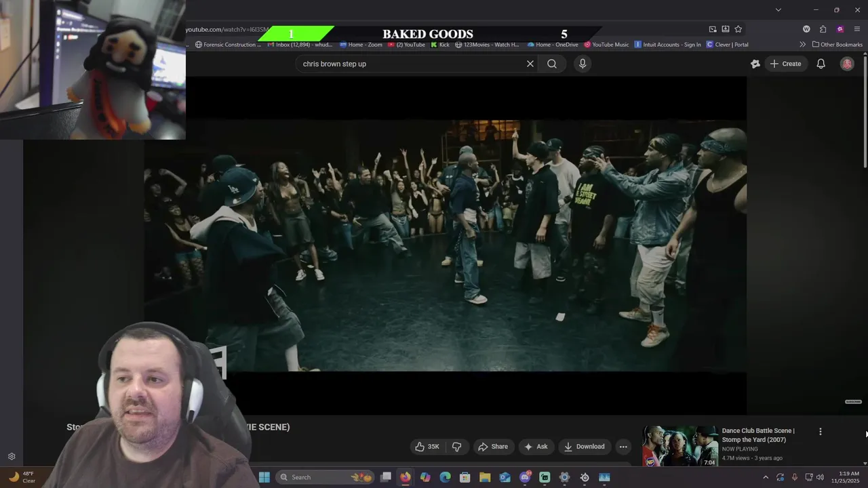This screenshot has height=488, width=868.
Task: Click the sparkle icon left of Create
Action: (755, 64)
